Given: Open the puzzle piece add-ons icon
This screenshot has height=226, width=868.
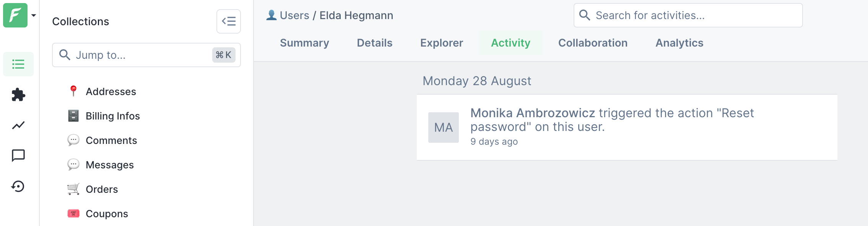Looking at the screenshot, I should click(18, 95).
